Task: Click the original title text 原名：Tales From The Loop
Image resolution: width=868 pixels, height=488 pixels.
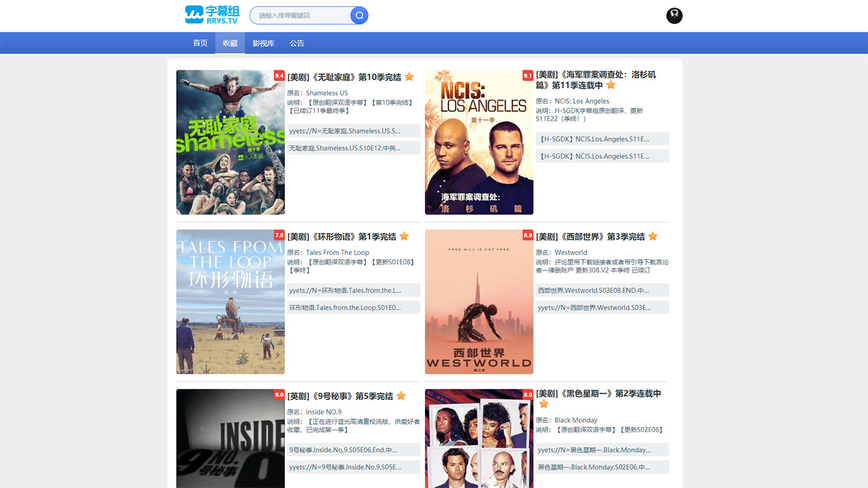Action: 328,252
